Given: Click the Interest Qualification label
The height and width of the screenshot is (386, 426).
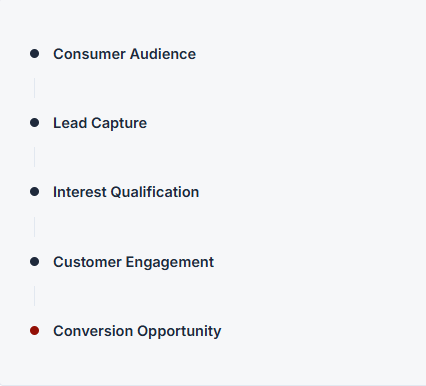Looking at the screenshot, I should [x=126, y=192].
